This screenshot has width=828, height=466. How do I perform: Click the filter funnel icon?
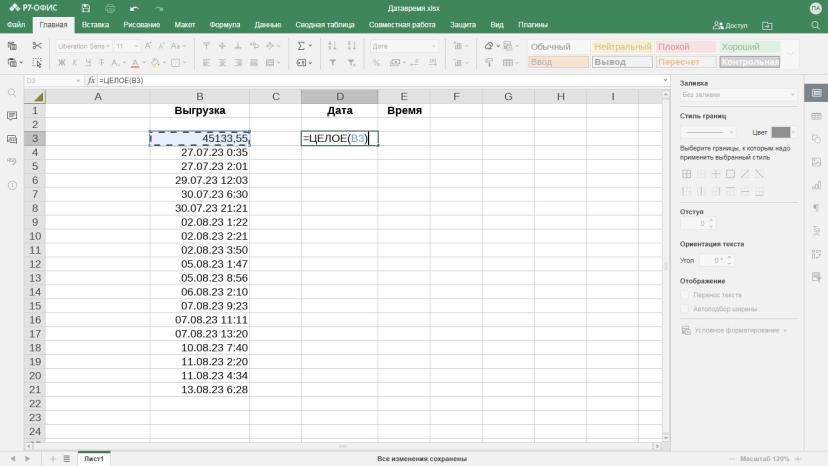pyautogui.click(x=333, y=62)
